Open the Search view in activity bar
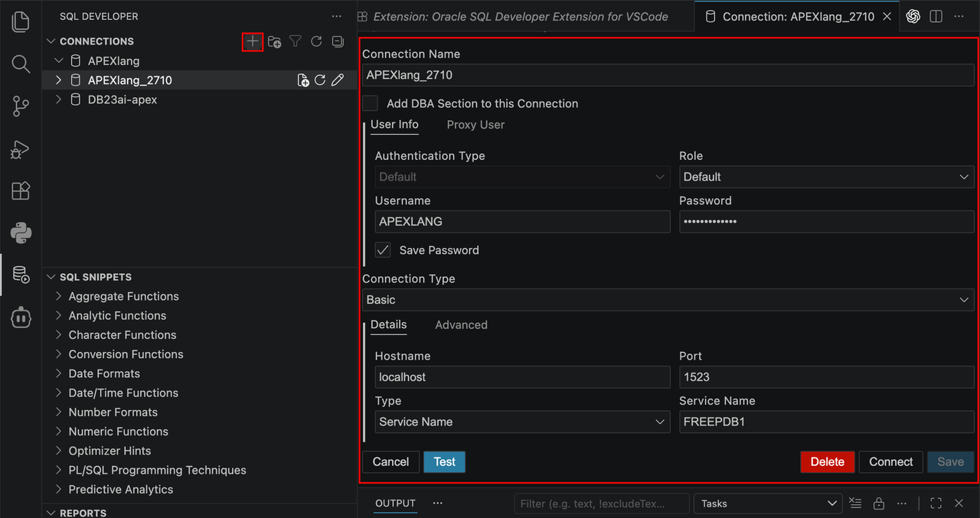The height and width of the screenshot is (518, 980). 21,64
